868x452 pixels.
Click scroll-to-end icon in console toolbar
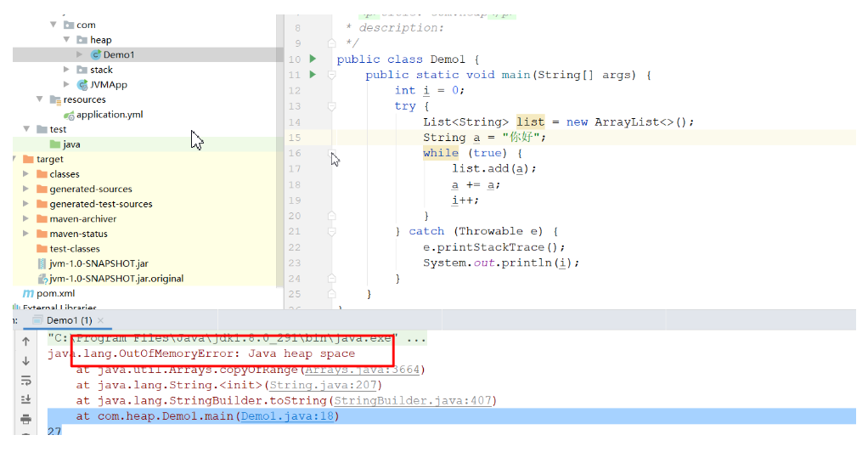coord(25,399)
